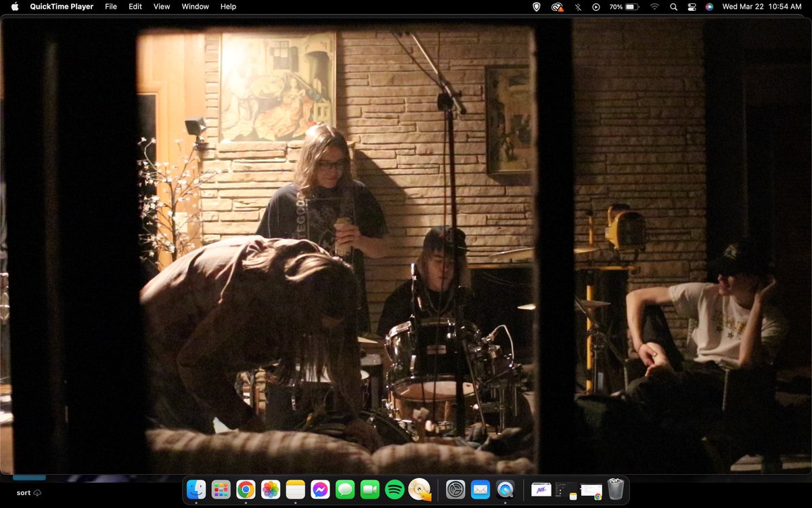812x508 pixels.
Task: Launch FaceTime from the Dock
Action: tap(369, 489)
